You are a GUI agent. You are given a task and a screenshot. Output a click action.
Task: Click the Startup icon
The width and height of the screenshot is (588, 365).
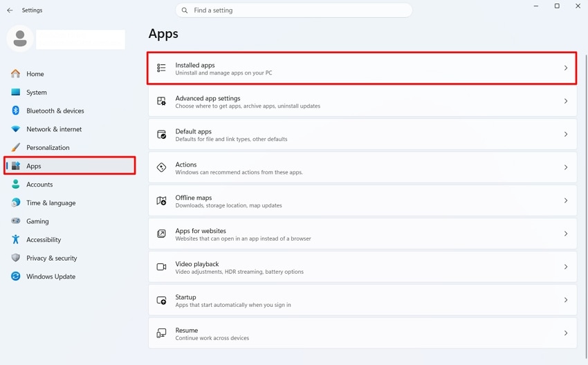click(161, 300)
